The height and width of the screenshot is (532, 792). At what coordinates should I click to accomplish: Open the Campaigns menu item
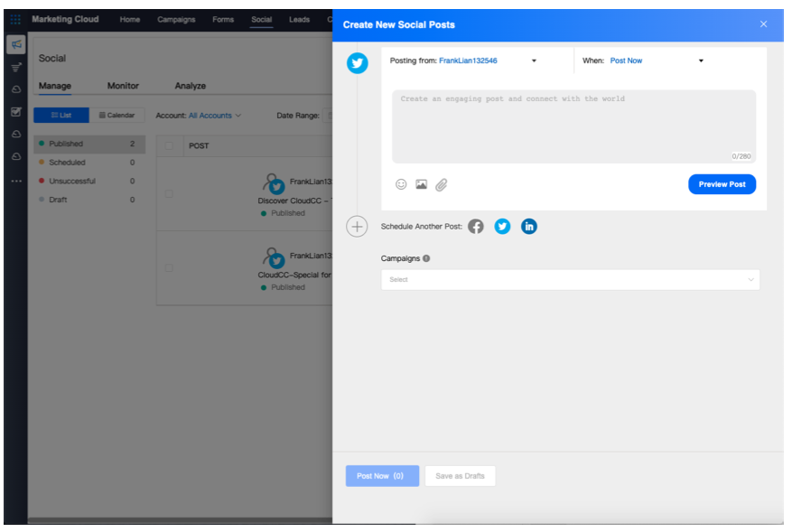(176, 19)
